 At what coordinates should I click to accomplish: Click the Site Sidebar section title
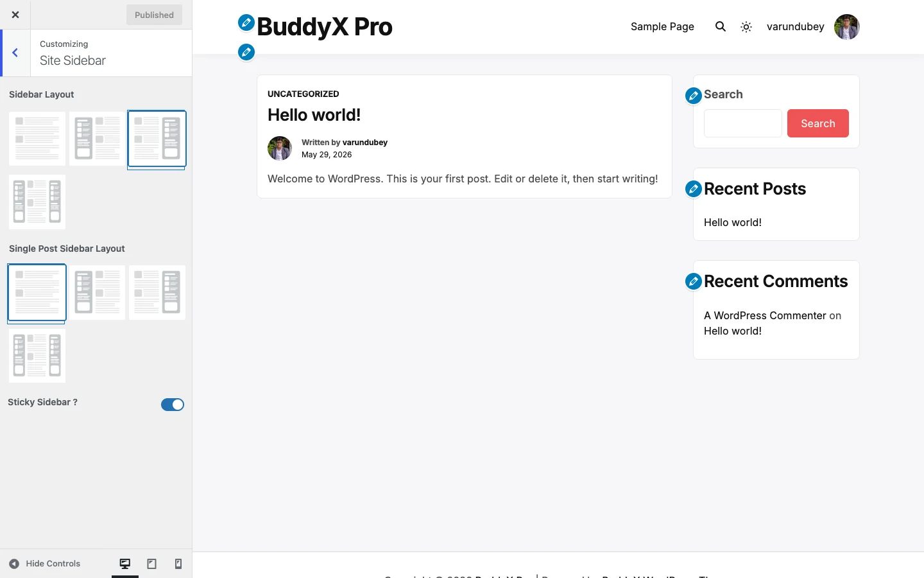point(73,60)
